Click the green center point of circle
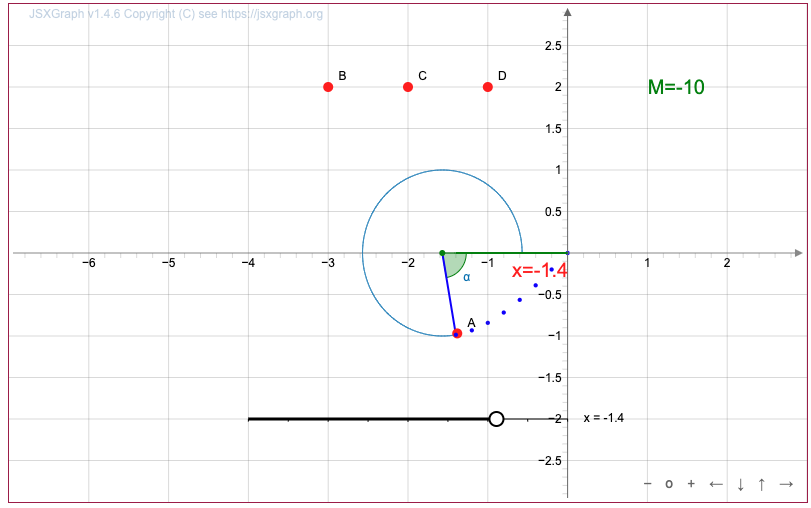Image resolution: width=811 pixels, height=508 pixels. pos(442,253)
